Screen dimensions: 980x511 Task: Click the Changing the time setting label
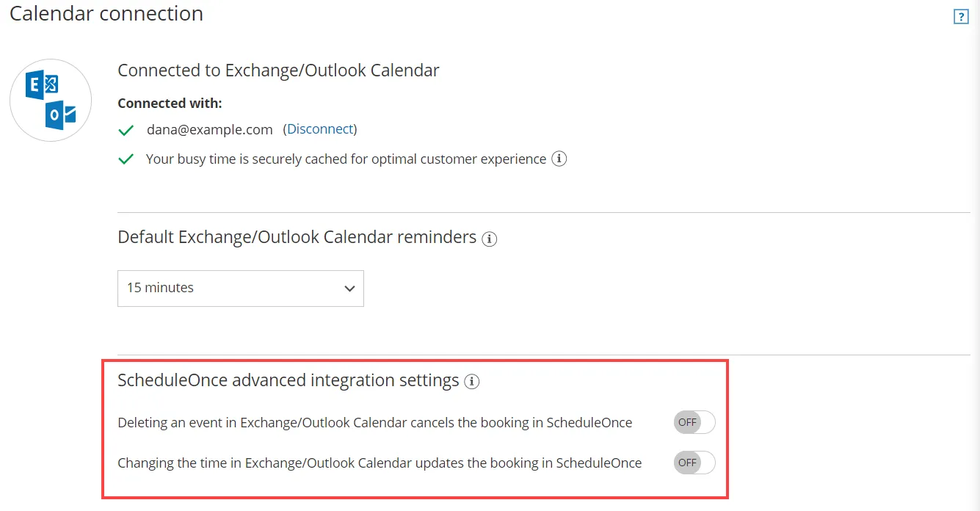380,463
